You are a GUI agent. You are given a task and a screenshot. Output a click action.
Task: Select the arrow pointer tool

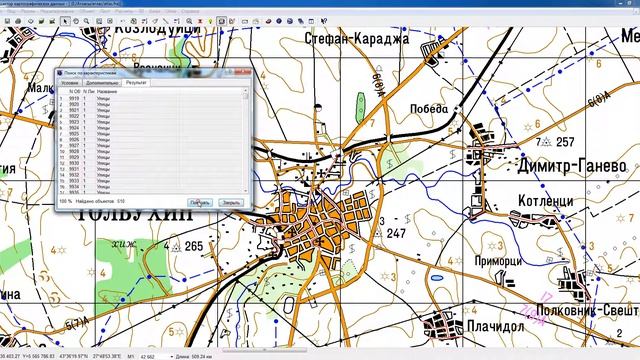click(x=65, y=21)
